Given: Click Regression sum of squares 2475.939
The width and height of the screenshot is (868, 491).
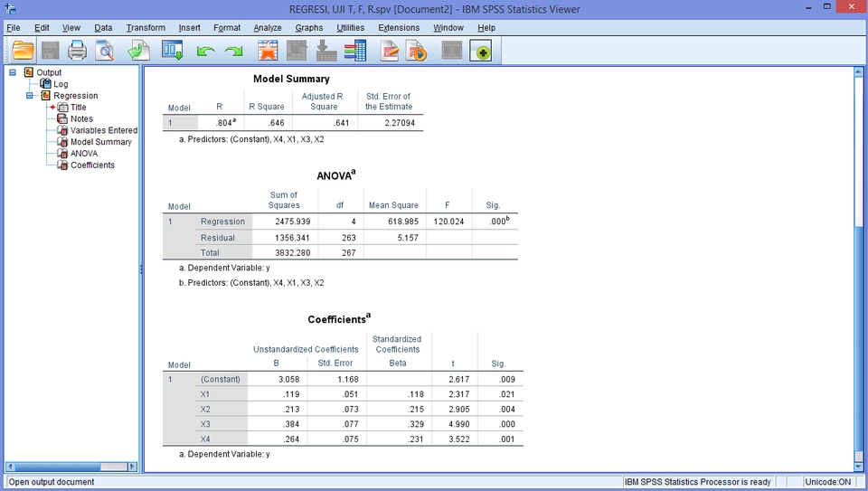Looking at the screenshot, I should pos(293,222).
